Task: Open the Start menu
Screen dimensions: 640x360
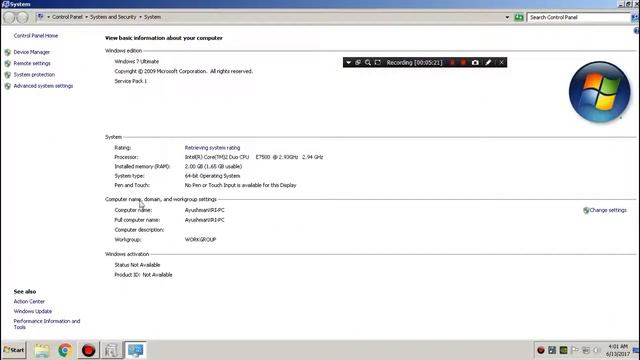Action: pyautogui.click(x=14, y=350)
